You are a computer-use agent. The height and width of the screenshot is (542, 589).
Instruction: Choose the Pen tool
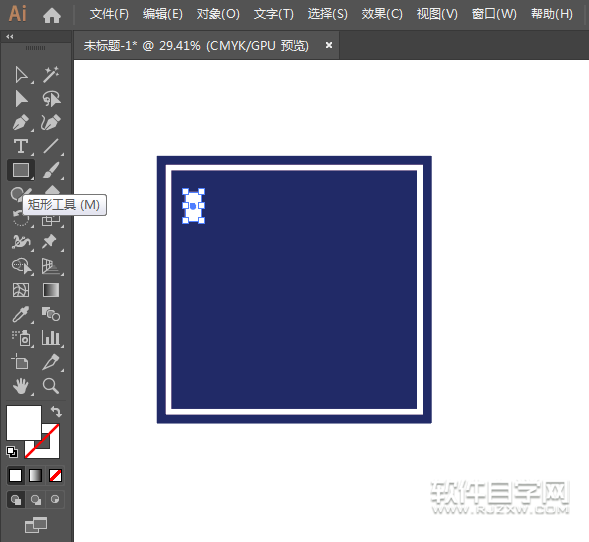pos(21,122)
